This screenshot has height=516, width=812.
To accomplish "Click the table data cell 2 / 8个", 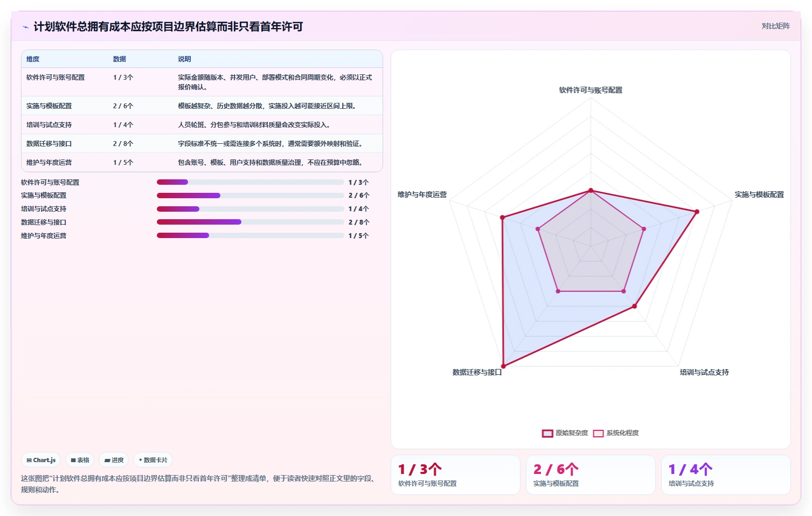I will click(x=123, y=144).
